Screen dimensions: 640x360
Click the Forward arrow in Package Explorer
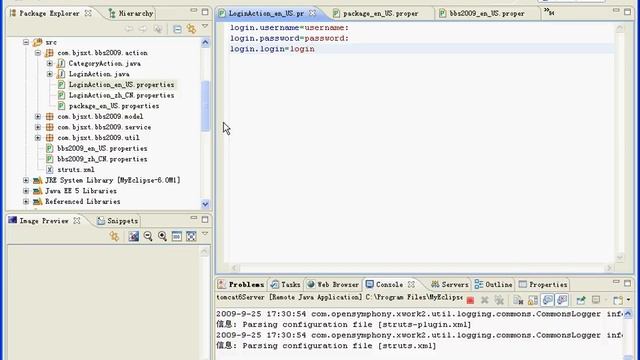coord(143,29)
